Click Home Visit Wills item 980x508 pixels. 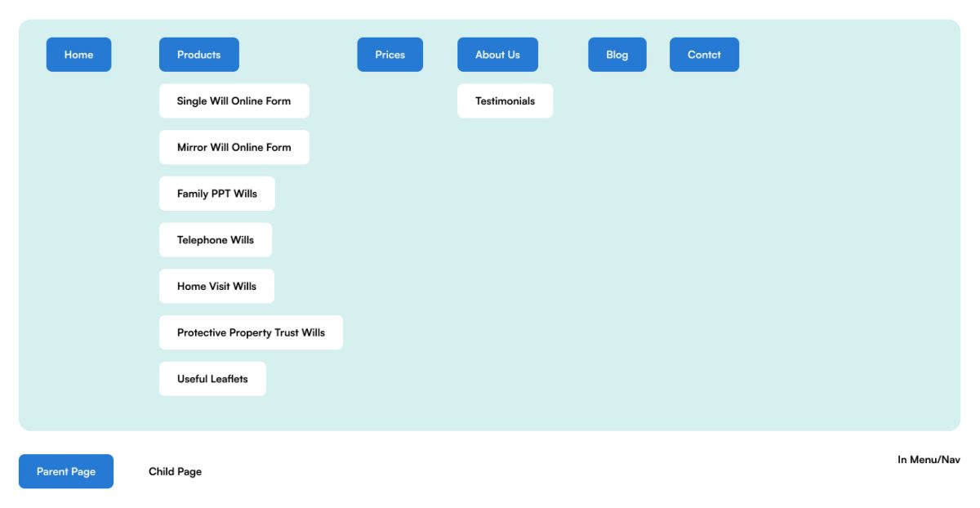click(x=216, y=287)
